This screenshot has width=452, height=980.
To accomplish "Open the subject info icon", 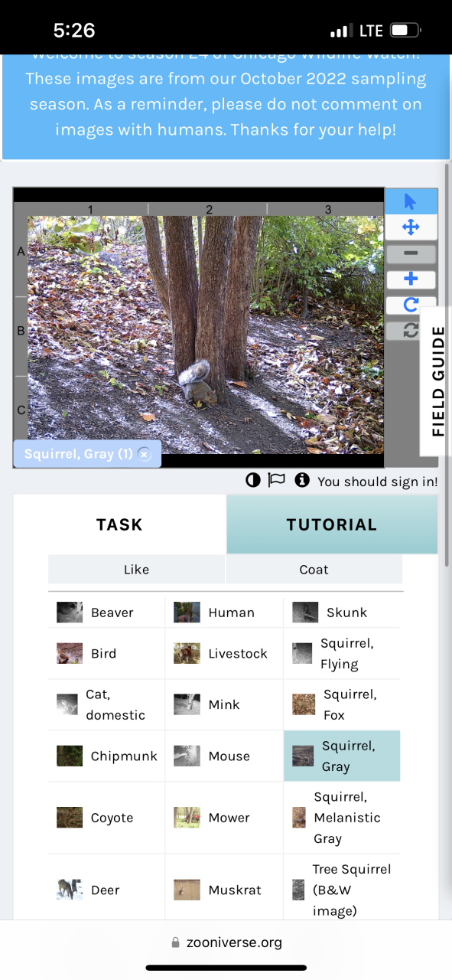I will (x=302, y=480).
